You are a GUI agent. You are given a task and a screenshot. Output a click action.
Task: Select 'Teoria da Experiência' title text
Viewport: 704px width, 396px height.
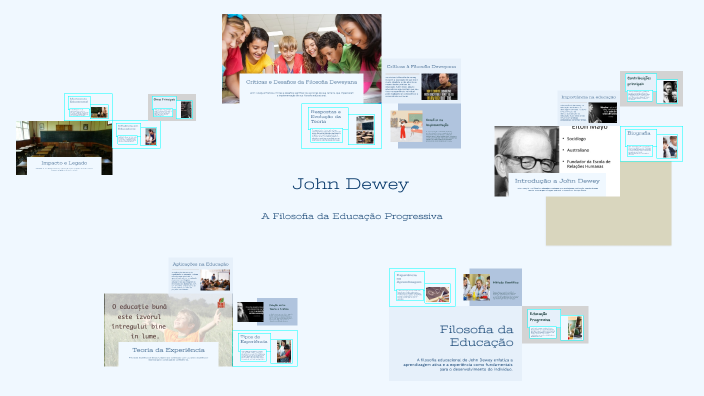coord(168,350)
